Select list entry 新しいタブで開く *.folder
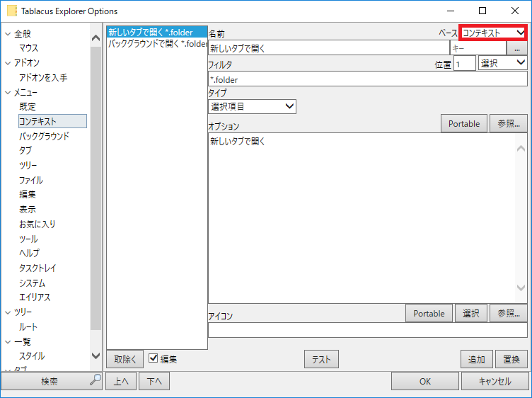This screenshot has width=532, height=398. point(157,33)
